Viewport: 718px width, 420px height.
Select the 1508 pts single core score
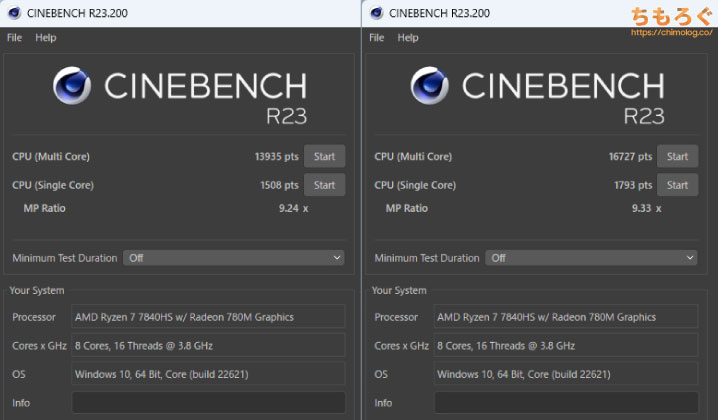pos(279,185)
